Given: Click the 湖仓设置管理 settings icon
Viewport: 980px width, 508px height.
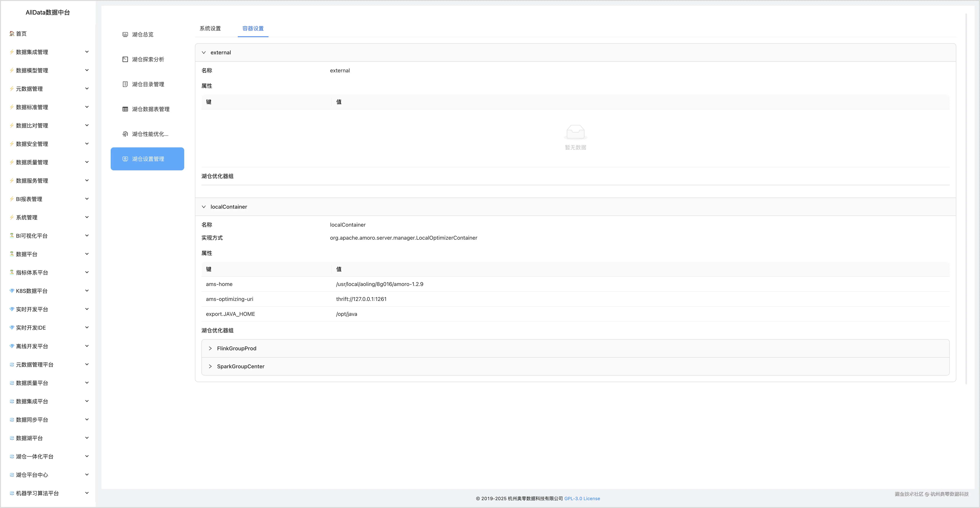Looking at the screenshot, I should point(125,159).
